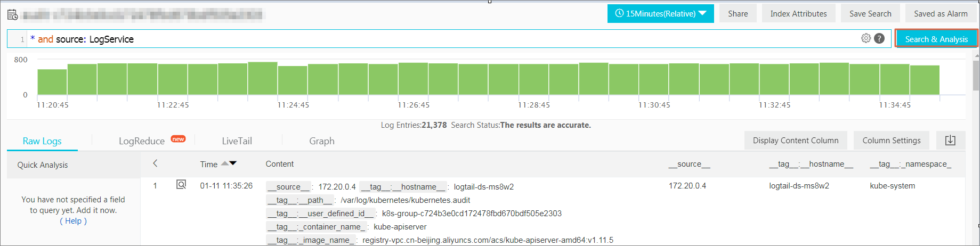The height and width of the screenshot is (246, 980).
Task: Click the __source__ column header
Action: point(690,164)
